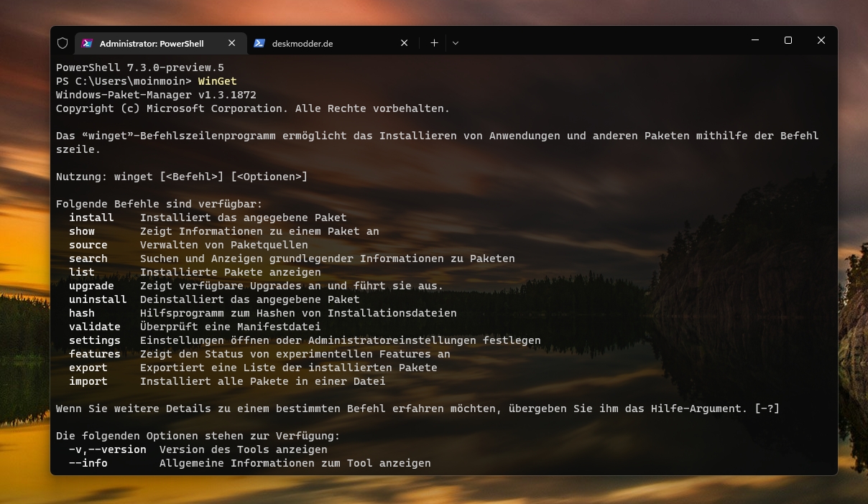868x504 pixels.
Task: Click 'Installiert alle Pakete in einer Datei'
Action: click(263, 381)
